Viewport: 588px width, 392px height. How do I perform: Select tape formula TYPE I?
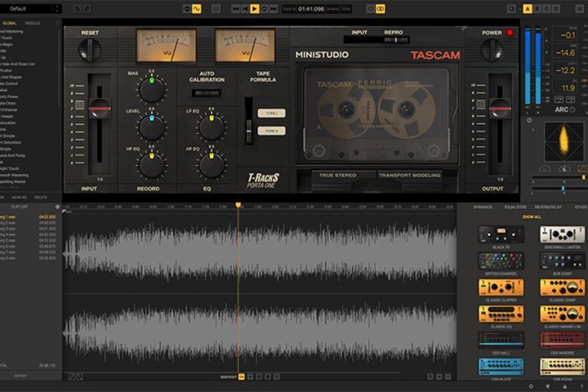pos(272,113)
